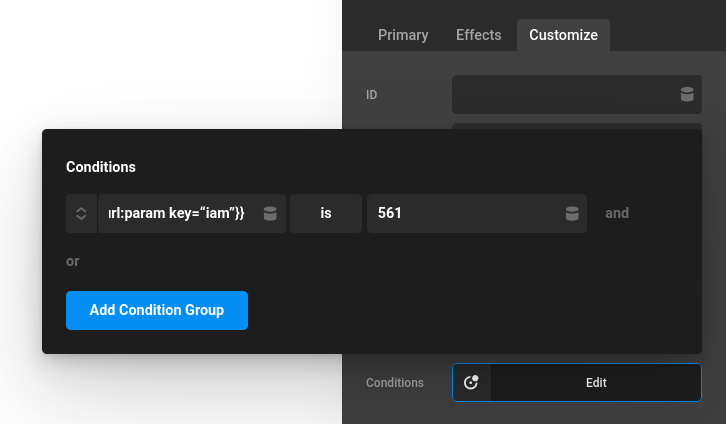Viewport: 726px width, 424px height.
Task: Click the white canvas area outside the popup
Action: tap(170, 60)
